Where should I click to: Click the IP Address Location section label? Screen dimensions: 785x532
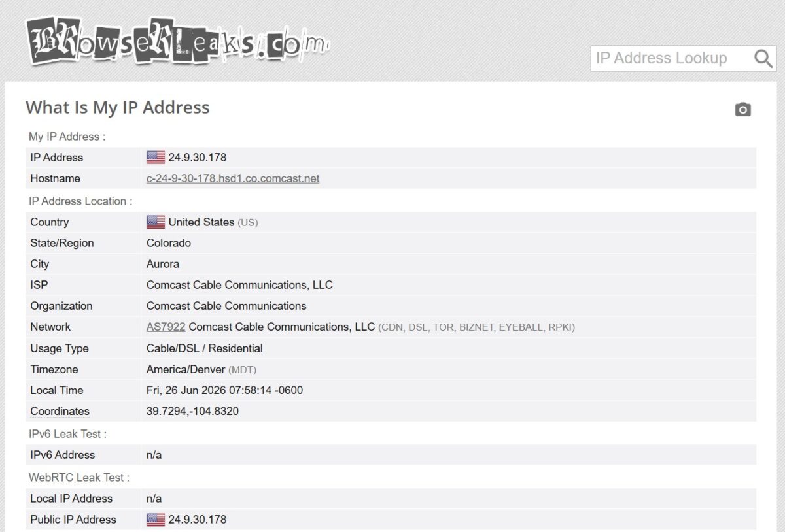[80, 201]
